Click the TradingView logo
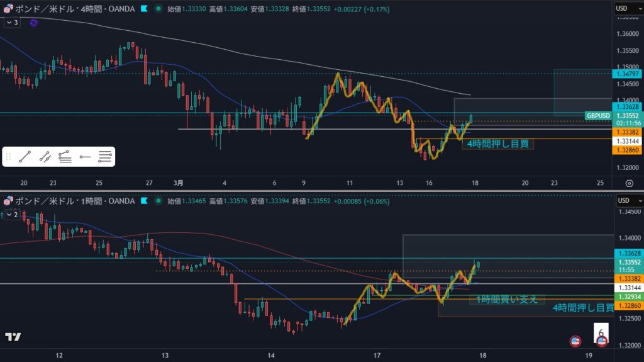The image size is (644, 362). click(13, 337)
